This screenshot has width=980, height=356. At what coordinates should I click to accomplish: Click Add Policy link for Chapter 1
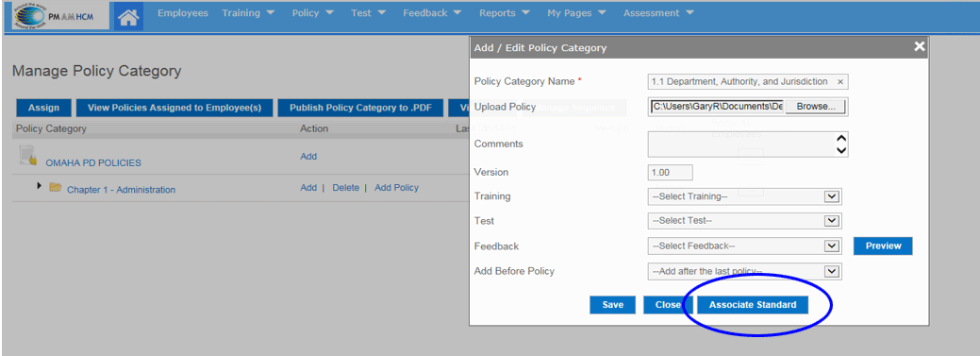click(x=396, y=188)
